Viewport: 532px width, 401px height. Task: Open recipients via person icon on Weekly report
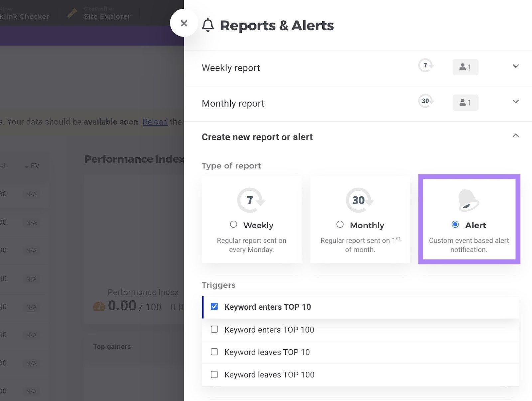[465, 67]
